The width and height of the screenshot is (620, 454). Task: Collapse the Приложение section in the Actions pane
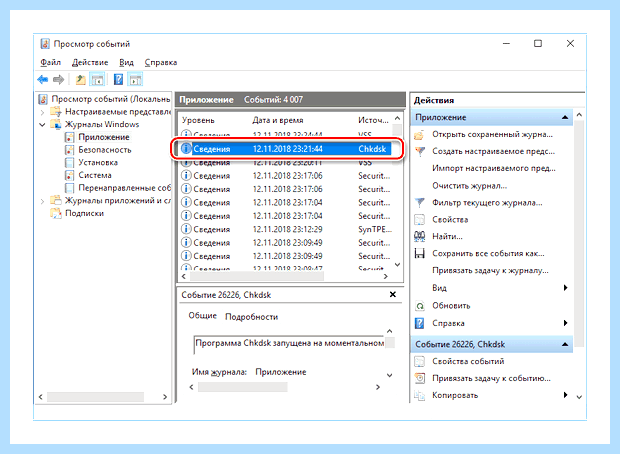(565, 117)
